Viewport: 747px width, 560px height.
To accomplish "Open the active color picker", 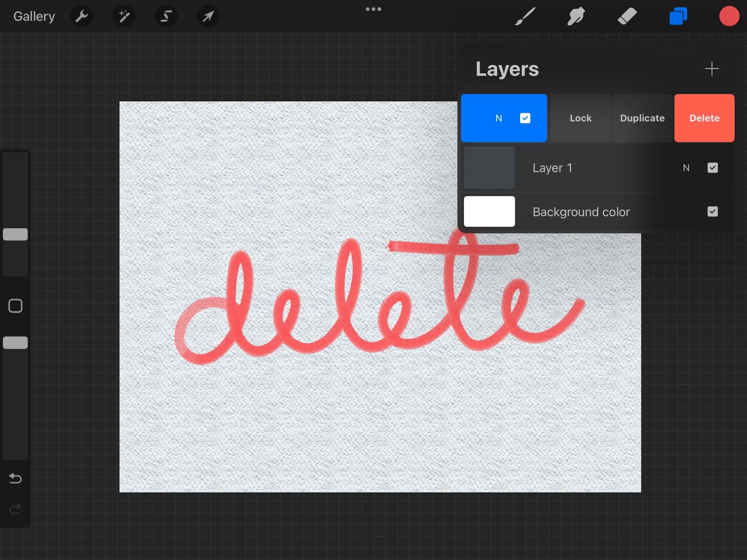I will pos(729,16).
